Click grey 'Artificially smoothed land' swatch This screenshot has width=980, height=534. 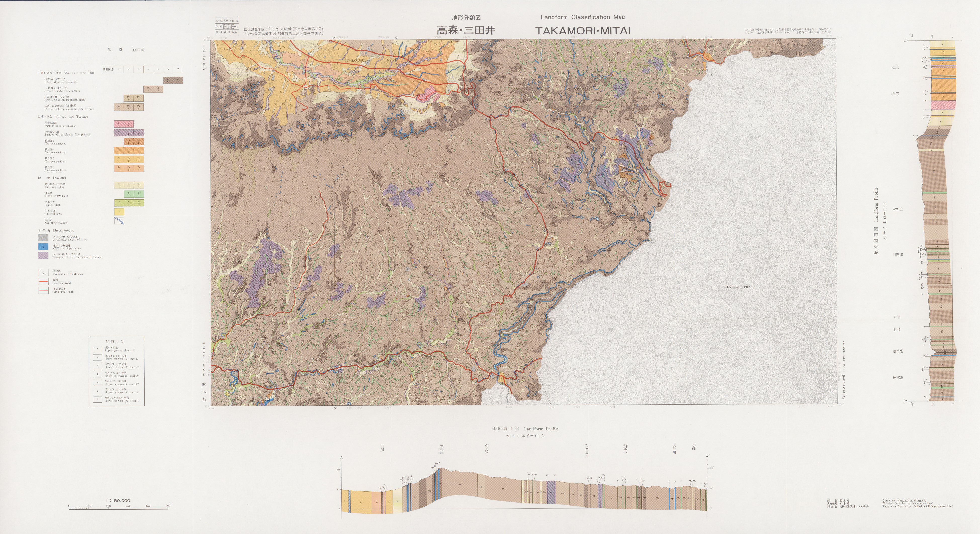click(x=43, y=238)
